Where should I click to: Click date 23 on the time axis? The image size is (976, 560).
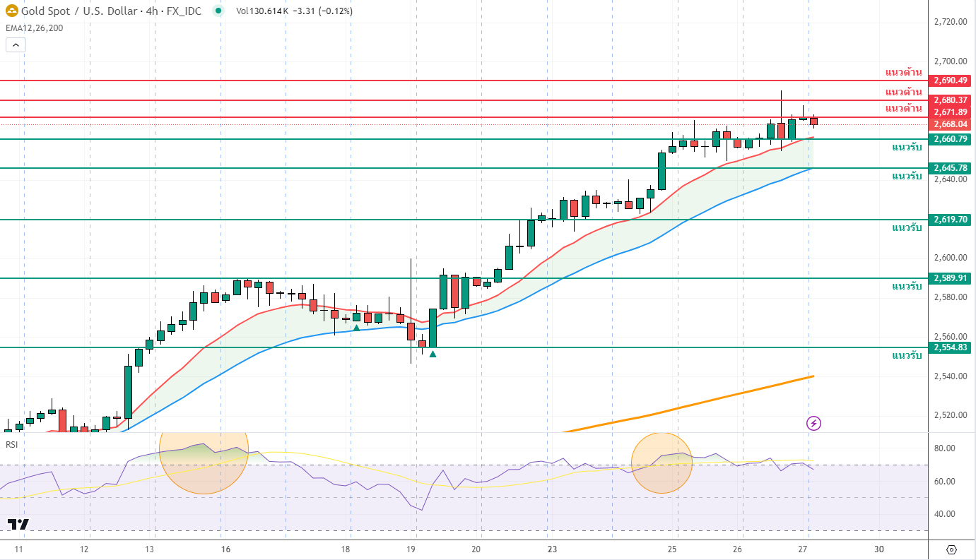(x=553, y=549)
